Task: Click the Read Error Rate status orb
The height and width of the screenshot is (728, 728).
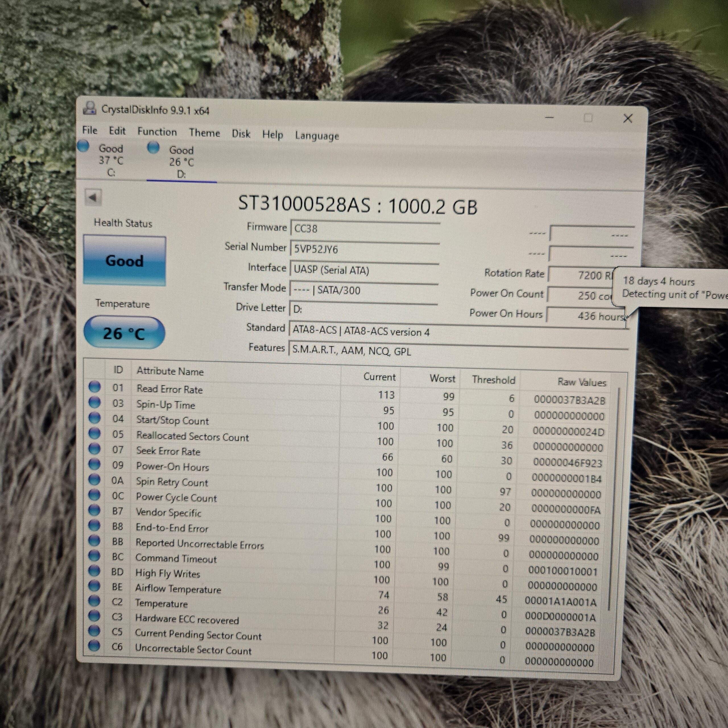Action: 95,387
